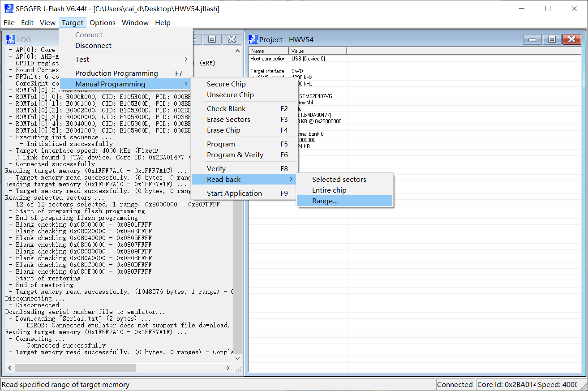Click the Core Id status field
The width and height of the screenshot is (588, 391).
[x=506, y=385]
